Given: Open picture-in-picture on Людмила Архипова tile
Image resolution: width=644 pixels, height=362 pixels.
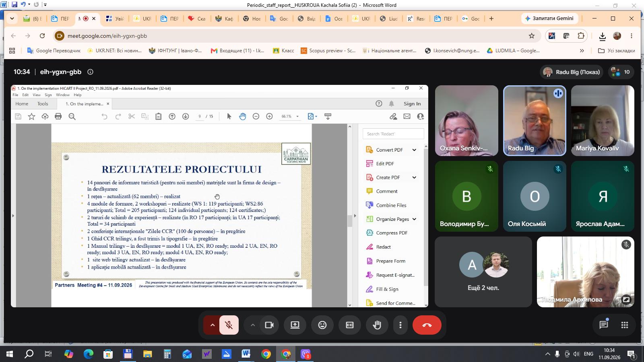Looking at the screenshot, I should point(626,299).
